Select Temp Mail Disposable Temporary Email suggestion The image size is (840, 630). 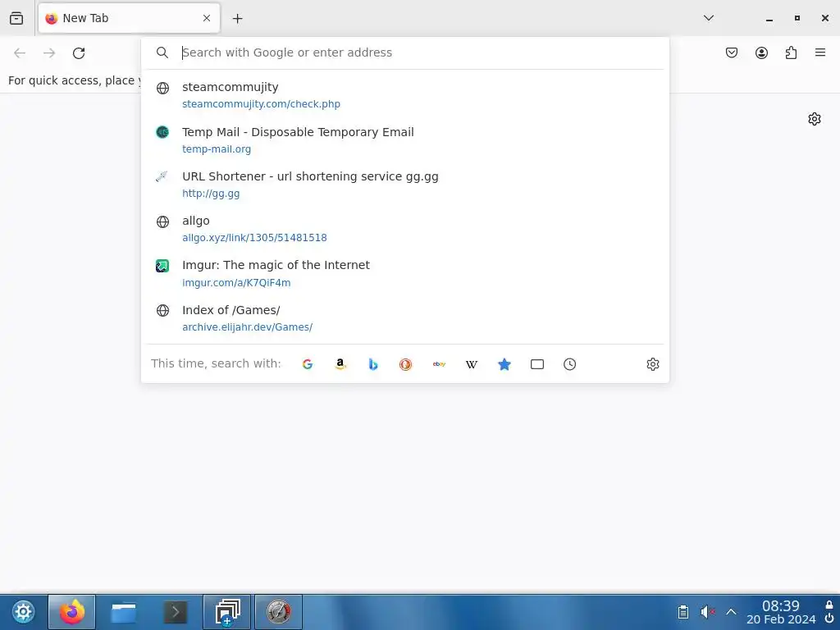[405, 139]
